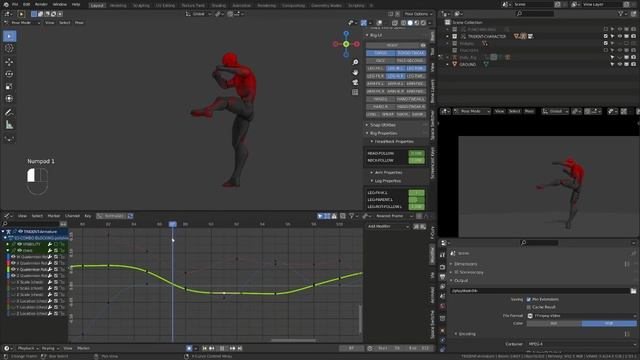The width and height of the screenshot is (640, 360).
Task: Open the MPEG-4 container dropdown
Action: click(x=581, y=344)
